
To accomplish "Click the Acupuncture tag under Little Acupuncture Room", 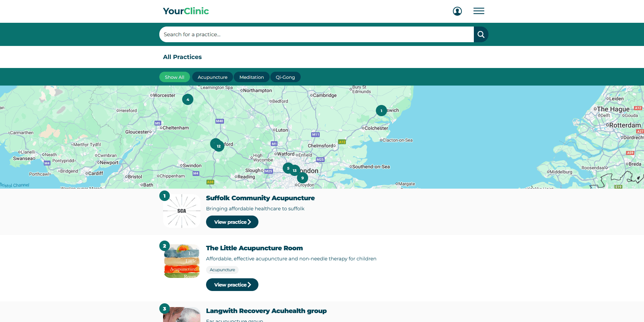I will coord(223,270).
